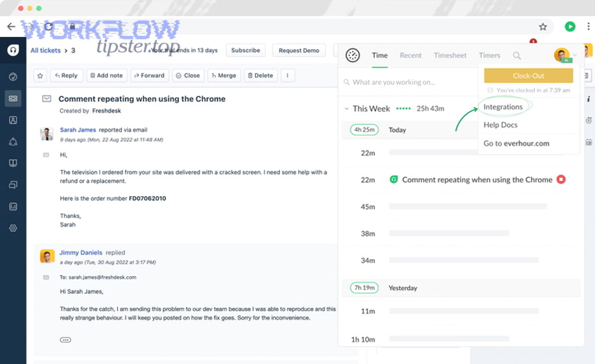Bookmark this page with the browser star
Screen dimensions: 595x364
point(543,26)
